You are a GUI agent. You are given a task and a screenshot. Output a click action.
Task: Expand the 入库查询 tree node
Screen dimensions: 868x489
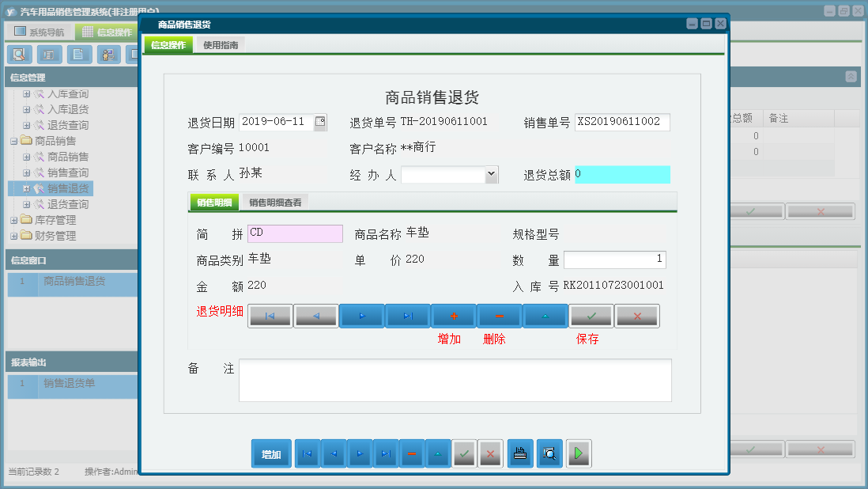pos(27,94)
